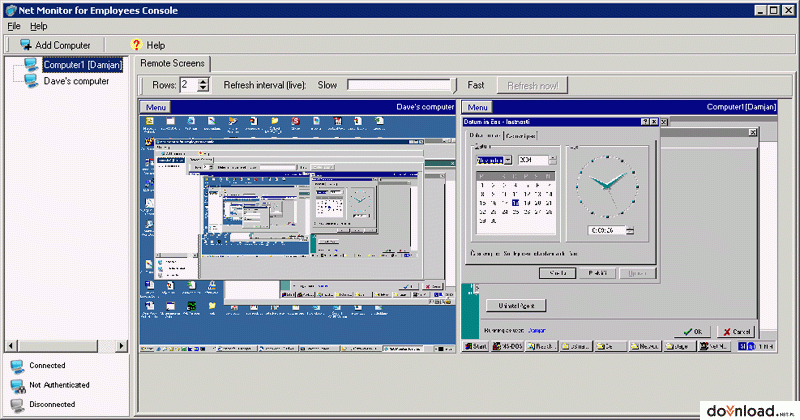
Task: Click the refresh interval slider thumb near Fast
Action: (454, 85)
